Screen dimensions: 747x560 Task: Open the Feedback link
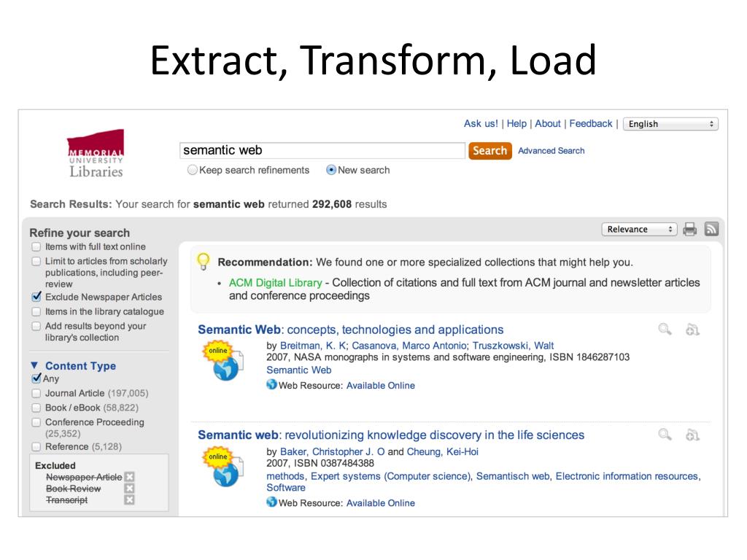(x=591, y=123)
